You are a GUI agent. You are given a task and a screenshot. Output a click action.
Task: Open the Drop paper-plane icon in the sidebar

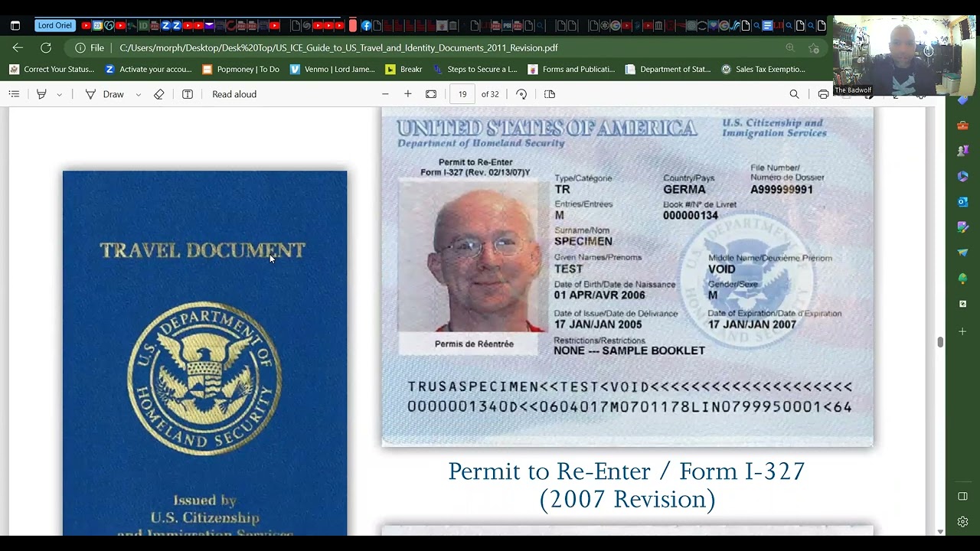(x=962, y=253)
